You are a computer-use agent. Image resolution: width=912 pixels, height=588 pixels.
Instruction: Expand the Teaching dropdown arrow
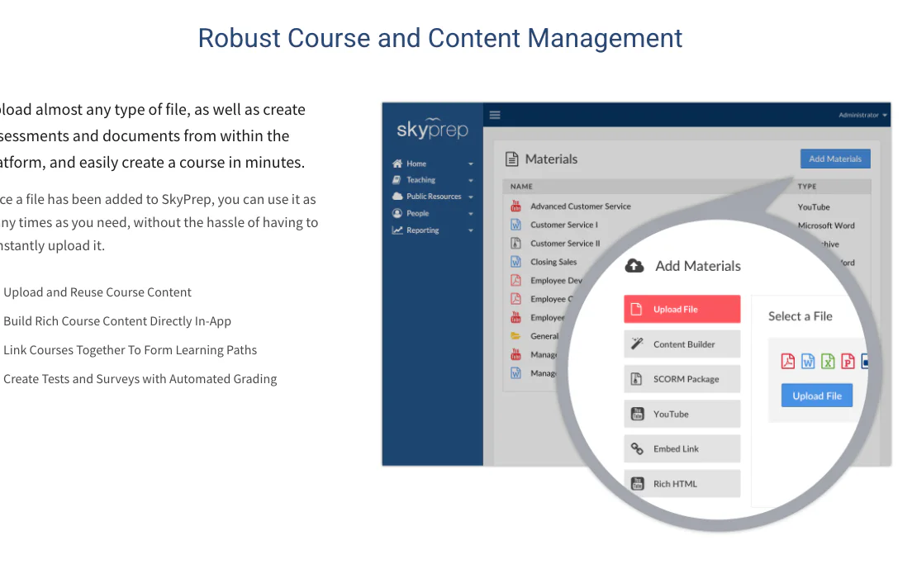[471, 180]
